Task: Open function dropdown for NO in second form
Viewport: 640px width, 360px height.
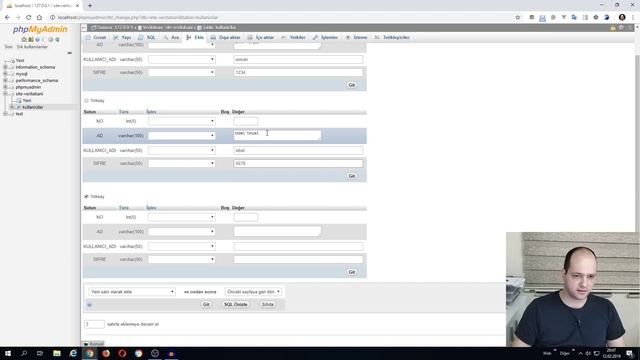Action: 182,121
